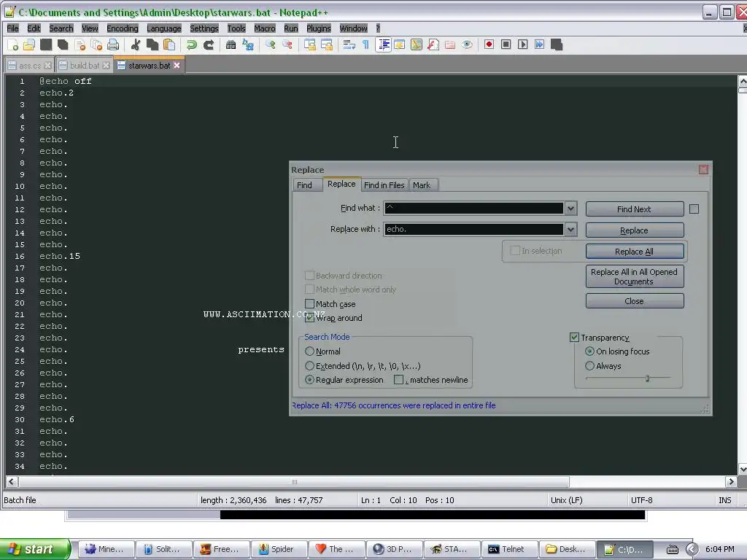Screen dimensions: 747x560
Task: Open the Macro menu
Action: pyautogui.click(x=265, y=28)
